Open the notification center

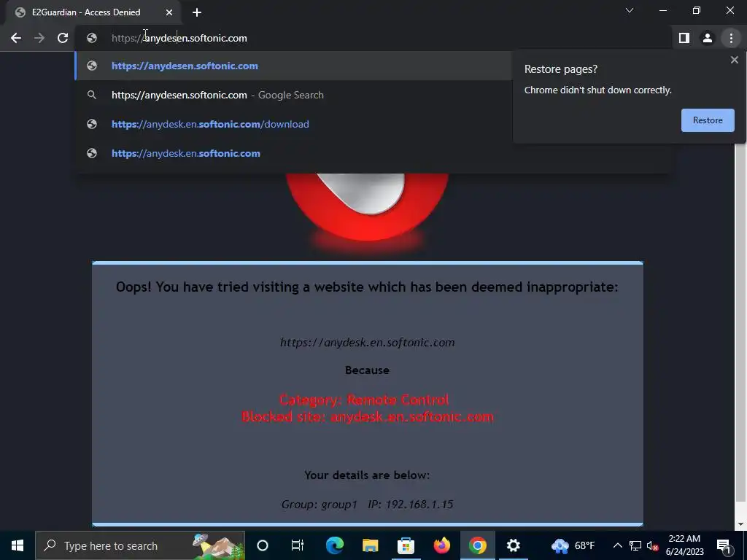(x=724, y=545)
